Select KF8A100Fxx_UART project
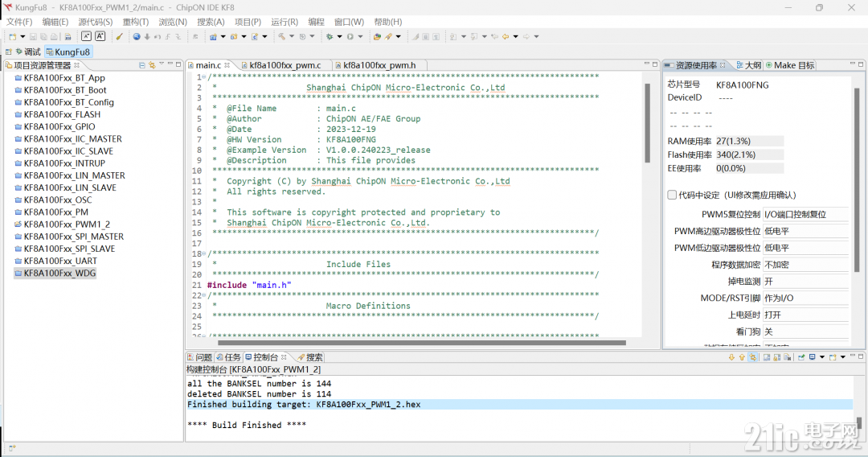868x457 pixels. [x=56, y=261]
